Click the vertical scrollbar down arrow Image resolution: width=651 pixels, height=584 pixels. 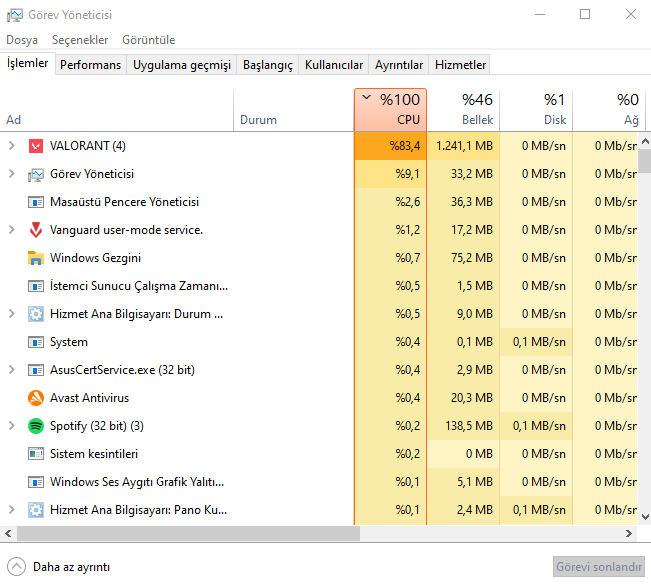645,517
